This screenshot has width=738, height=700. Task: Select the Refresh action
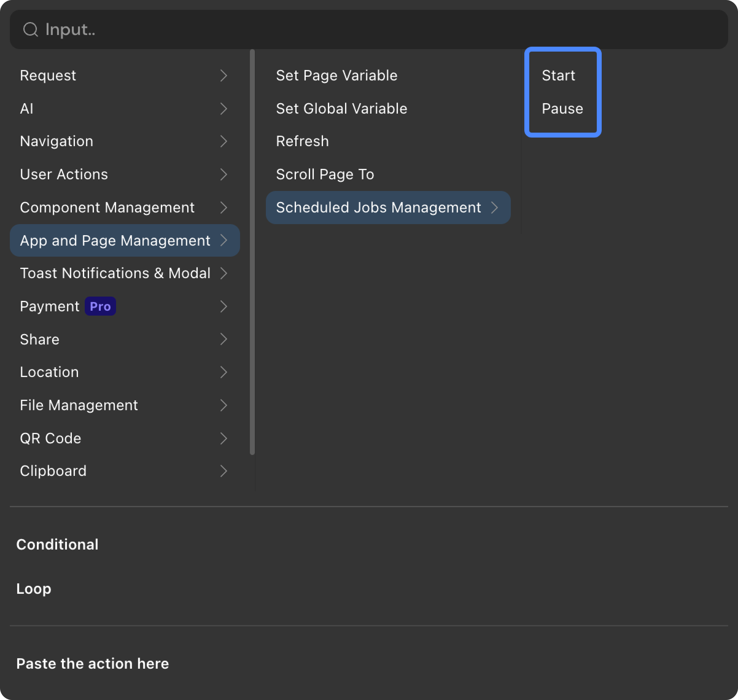click(x=302, y=142)
